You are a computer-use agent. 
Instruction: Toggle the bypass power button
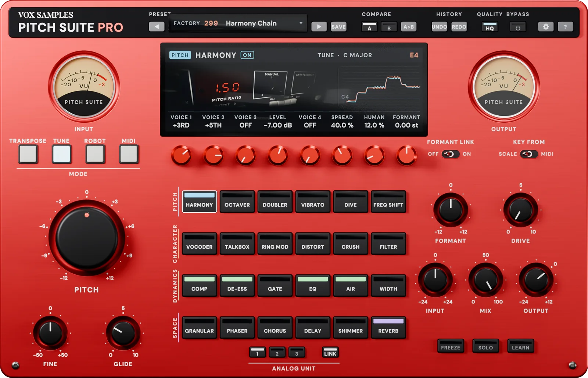[518, 27]
